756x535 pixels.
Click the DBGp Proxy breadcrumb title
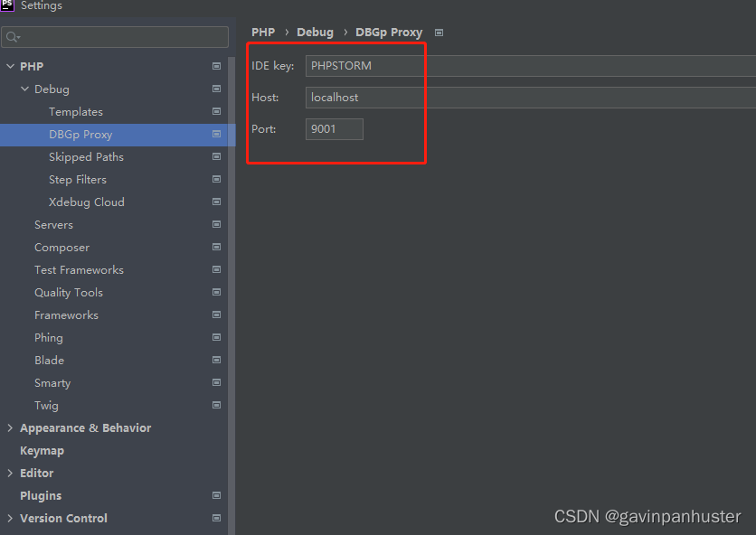click(389, 33)
